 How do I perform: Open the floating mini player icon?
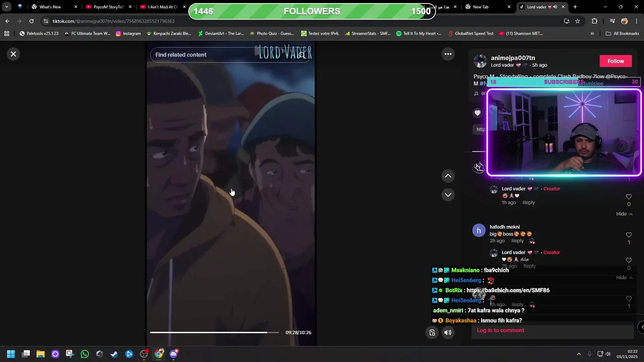click(432, 332)
